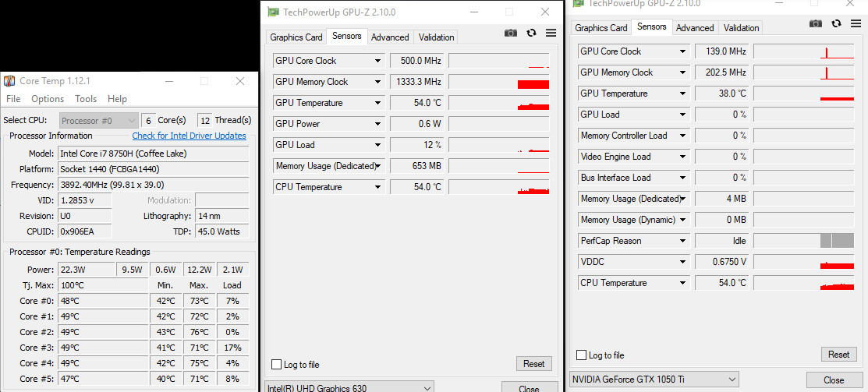Switch to Validation tab in Intel GPU-Z
The width and height of the screenshot is (868, 392).
[436, 37]
